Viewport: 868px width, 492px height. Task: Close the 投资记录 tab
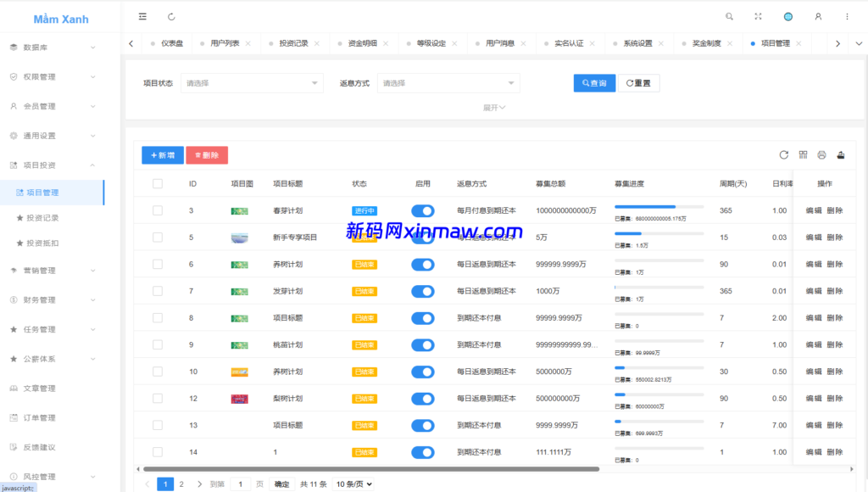tap(317, 43)
